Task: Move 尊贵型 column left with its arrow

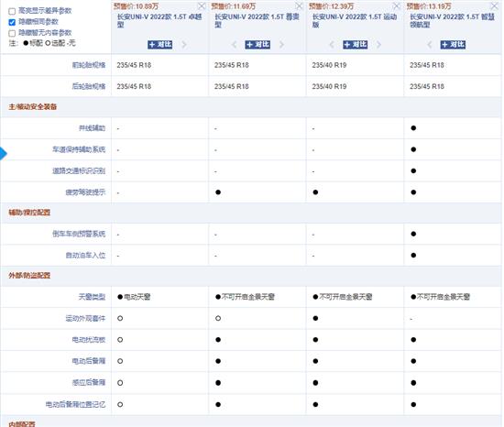Action: pyautogui.click(x=234, y=44)
